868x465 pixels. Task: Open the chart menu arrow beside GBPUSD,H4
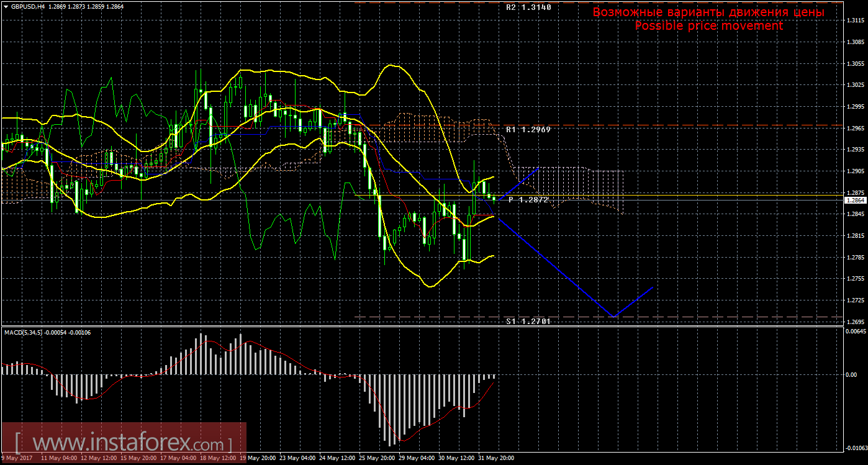click(x=6, y=6)
